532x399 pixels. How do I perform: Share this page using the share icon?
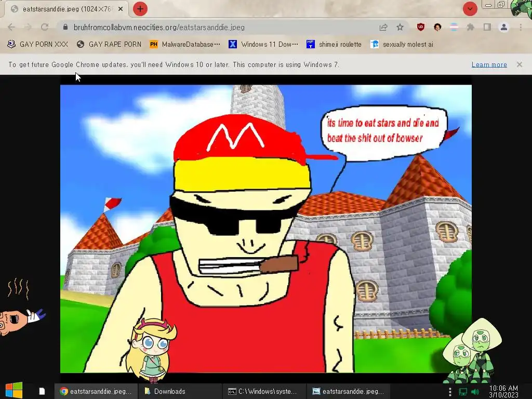click(x=383, y=27)
